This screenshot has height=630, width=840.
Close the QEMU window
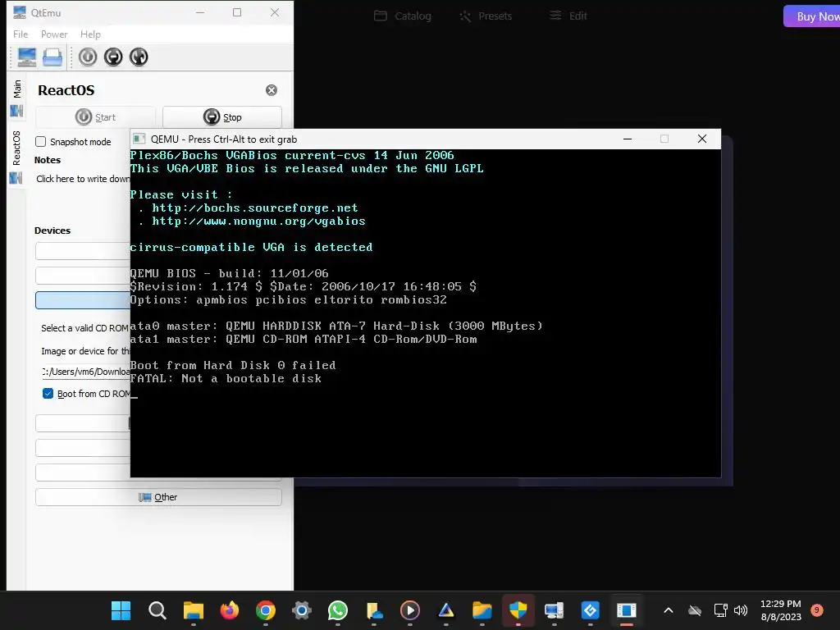[x=702, y=139]
